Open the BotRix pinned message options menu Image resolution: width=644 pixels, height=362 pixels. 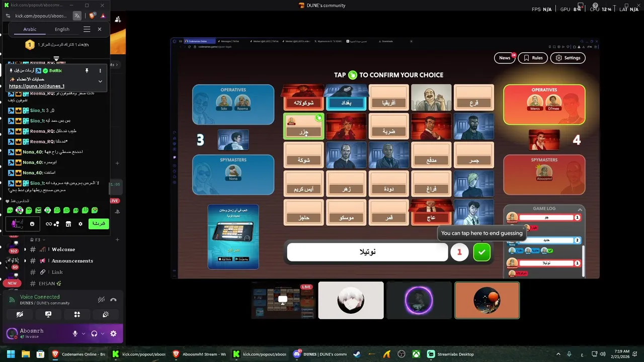pyautogui.click(x=100, y=71)
